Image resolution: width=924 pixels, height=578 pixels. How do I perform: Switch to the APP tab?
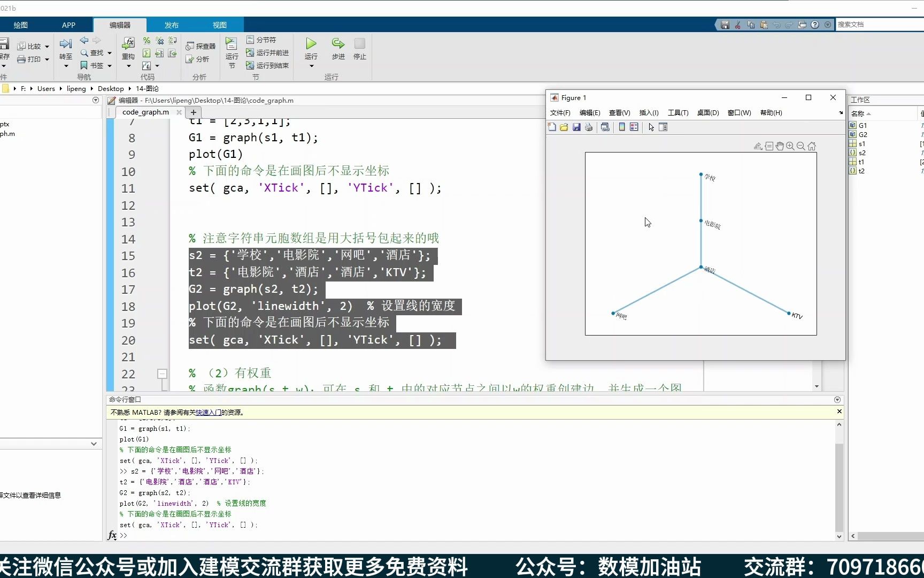pyautogui.click(x=68, y=25)
